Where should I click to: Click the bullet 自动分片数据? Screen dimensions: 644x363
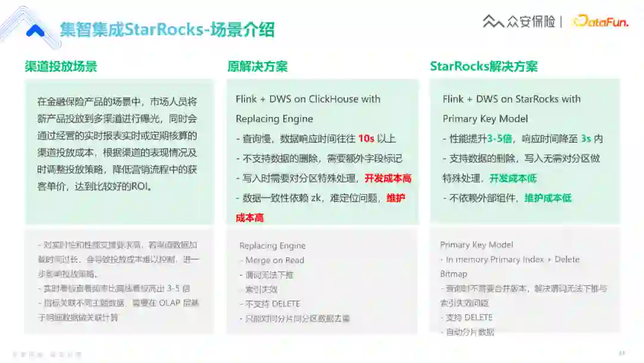[x=467, y=332]
